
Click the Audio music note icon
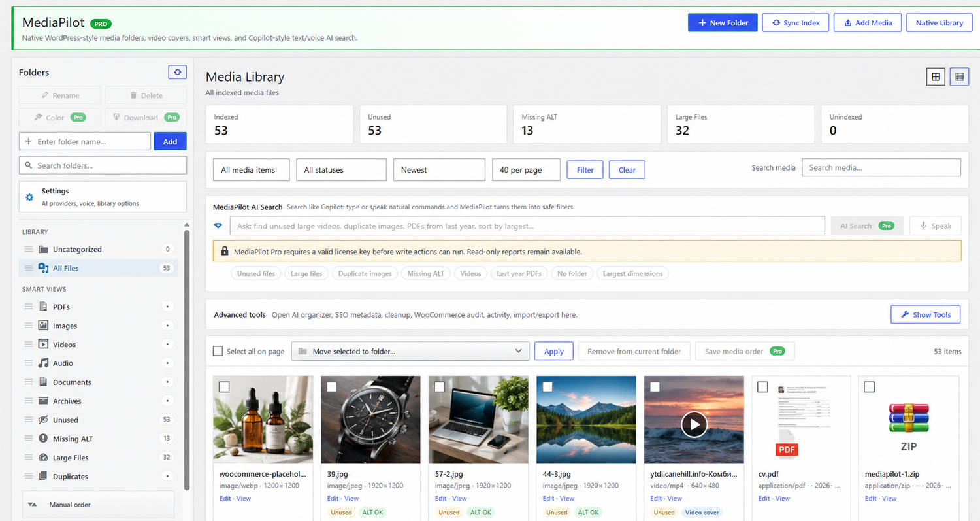pyautogui.click(x=43, y=363)
